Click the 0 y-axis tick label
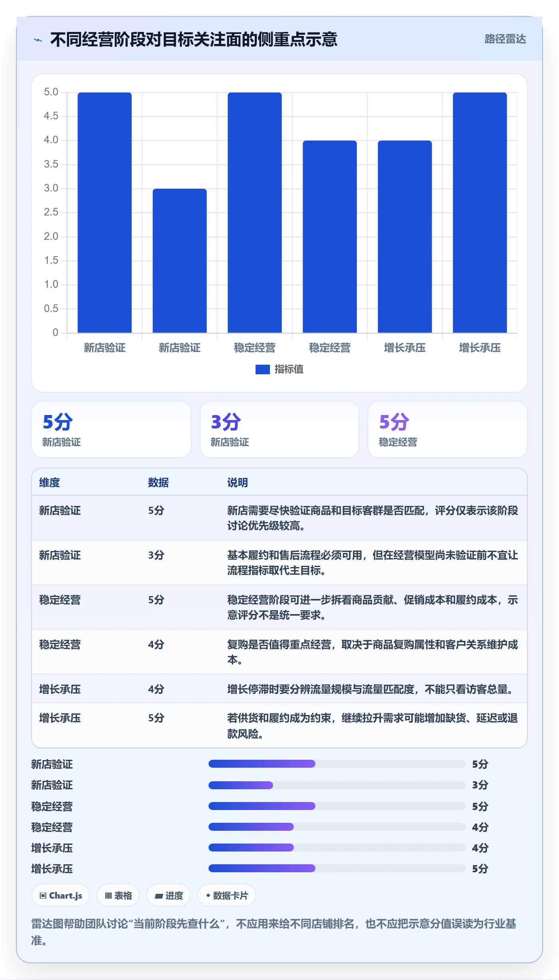The image size is (559, 980). pyautogui.click(x=56, y=333)
